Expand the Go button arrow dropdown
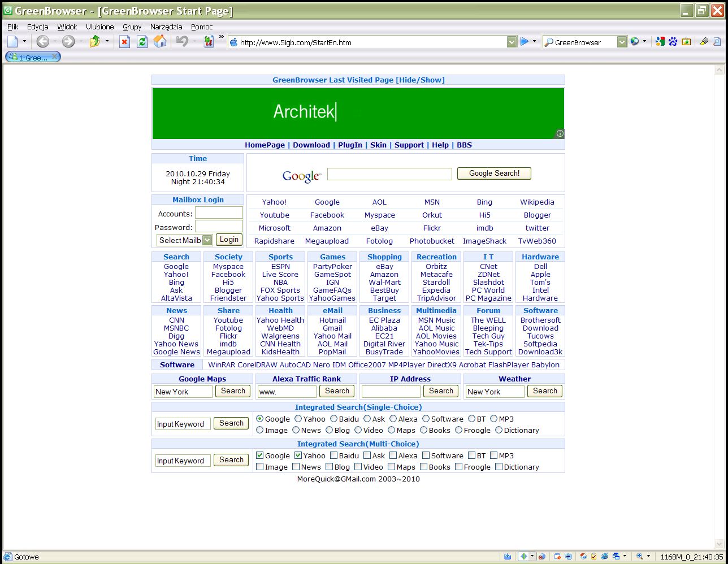Image resolution: width=728 pixels, height=564 pixels. (x=534, y=41)
